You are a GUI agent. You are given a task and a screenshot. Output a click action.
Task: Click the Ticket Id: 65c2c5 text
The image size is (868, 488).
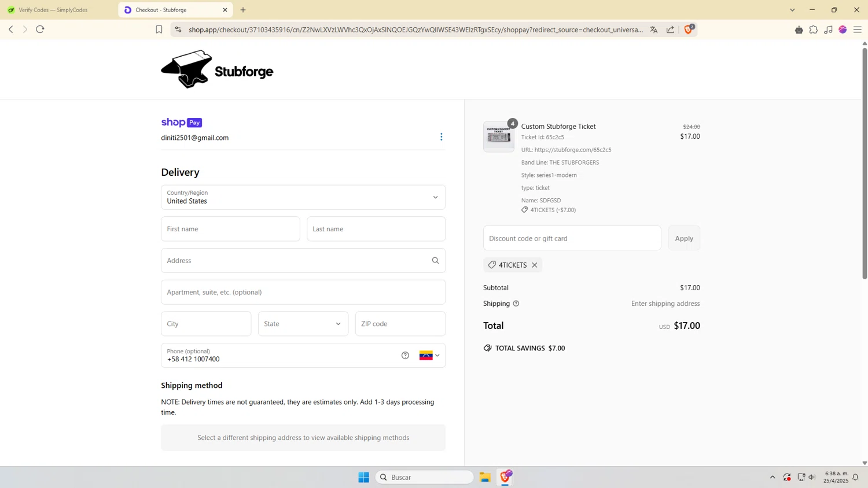tap(543, 137)
